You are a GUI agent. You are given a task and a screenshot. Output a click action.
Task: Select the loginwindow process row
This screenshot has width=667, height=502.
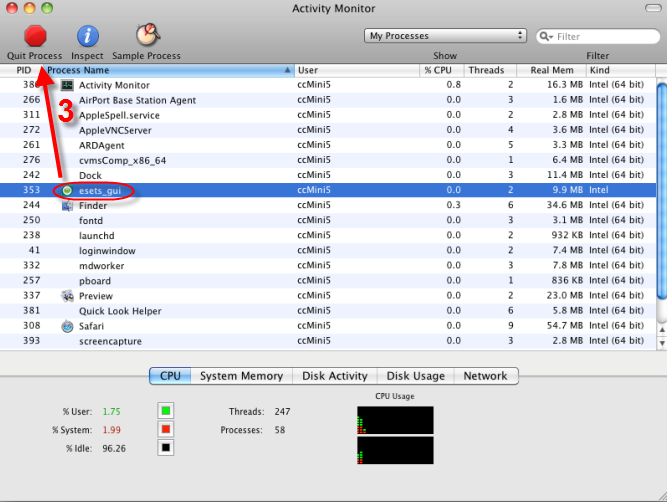(328, 251)
